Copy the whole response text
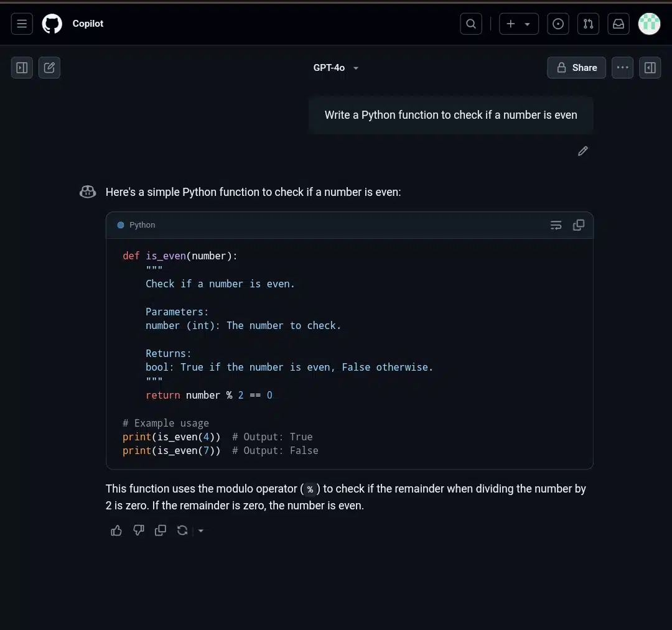Image resolution: width=672 pixels, height=630 pixels. click(161, 530)
